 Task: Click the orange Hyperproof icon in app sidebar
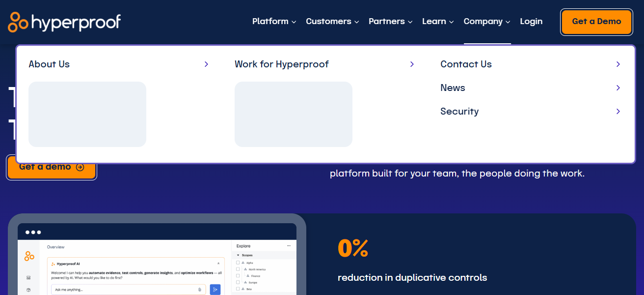(29, 256)
